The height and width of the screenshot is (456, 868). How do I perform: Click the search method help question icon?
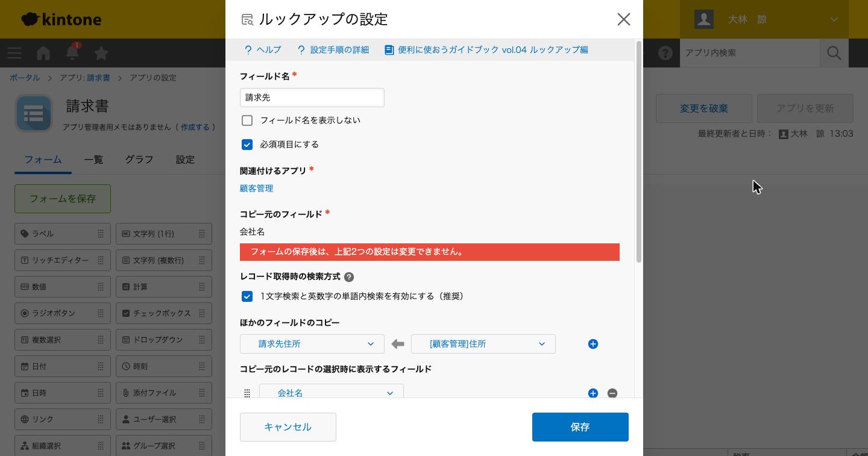[x=349, y=277]
